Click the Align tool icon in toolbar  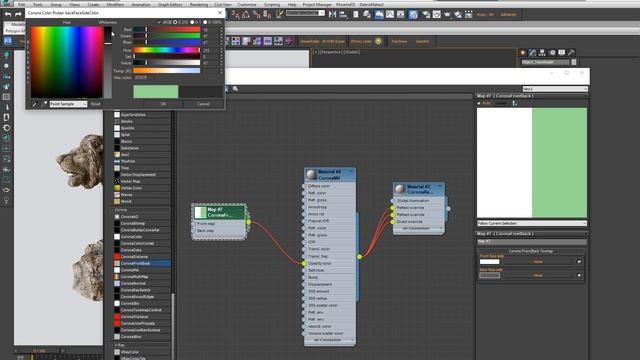[343, 14]
